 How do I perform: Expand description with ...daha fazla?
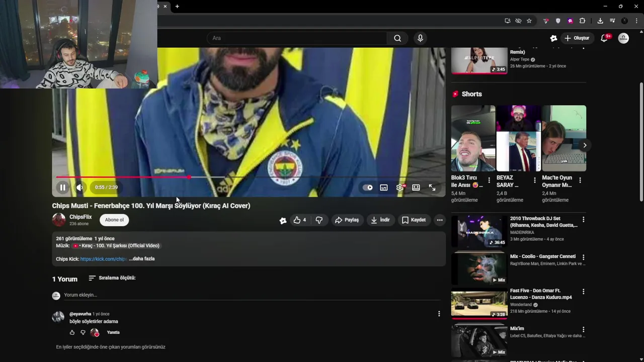[142, 259]
